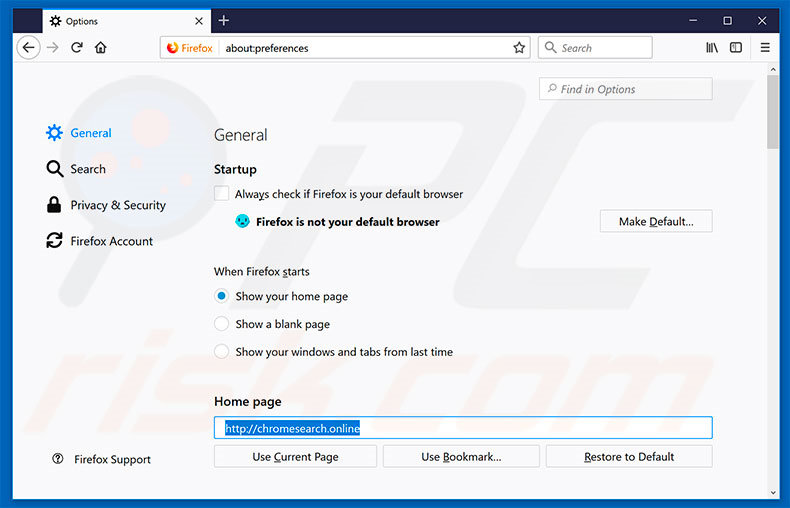Select the General gear category

coord(79,133)
